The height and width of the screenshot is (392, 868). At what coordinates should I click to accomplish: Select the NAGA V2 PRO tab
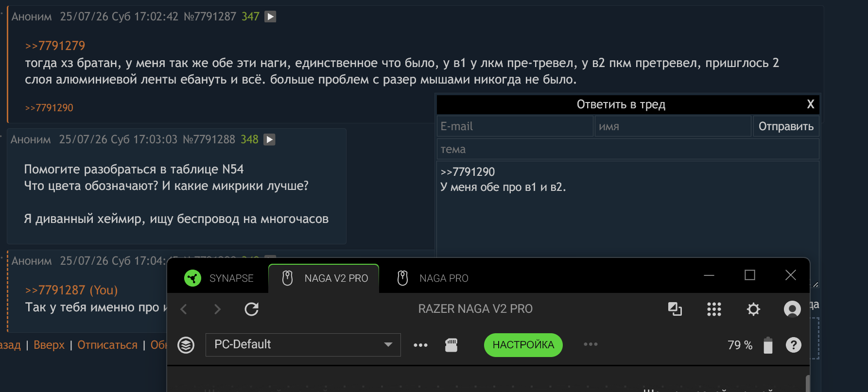pyautogui.click(x=324, y=278)
